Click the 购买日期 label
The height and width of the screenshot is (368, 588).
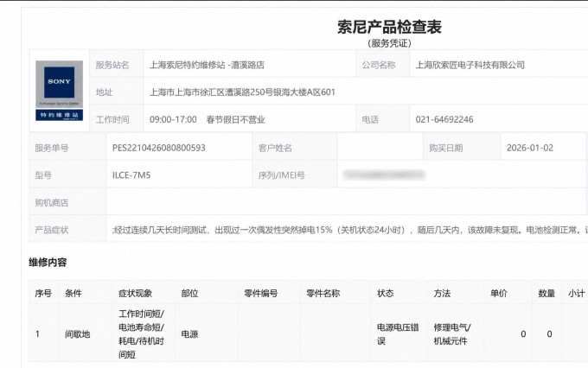pyautogui.click(x=446, y=148)
